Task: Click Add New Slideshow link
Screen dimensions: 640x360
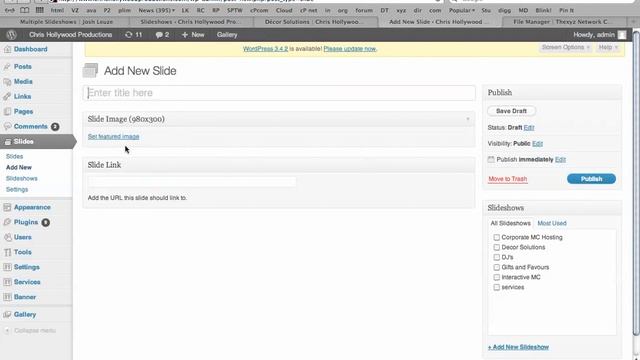Action: tap(518, 347)
